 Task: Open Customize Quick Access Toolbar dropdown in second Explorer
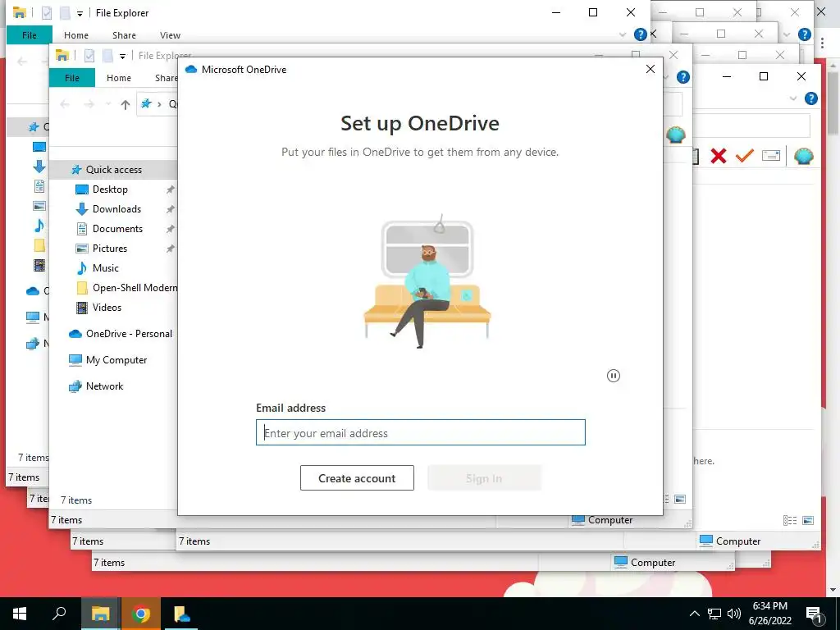pyautogui.click(x=122, y=57)
